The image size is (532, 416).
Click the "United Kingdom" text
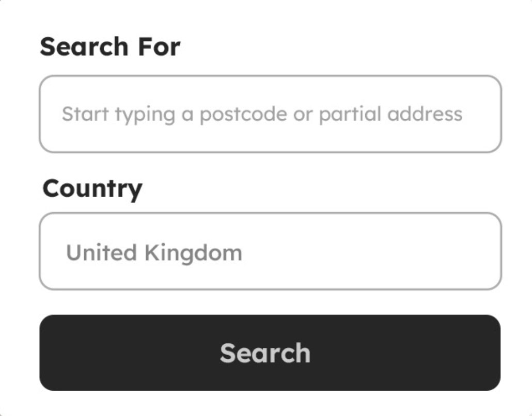coord(154,253)
